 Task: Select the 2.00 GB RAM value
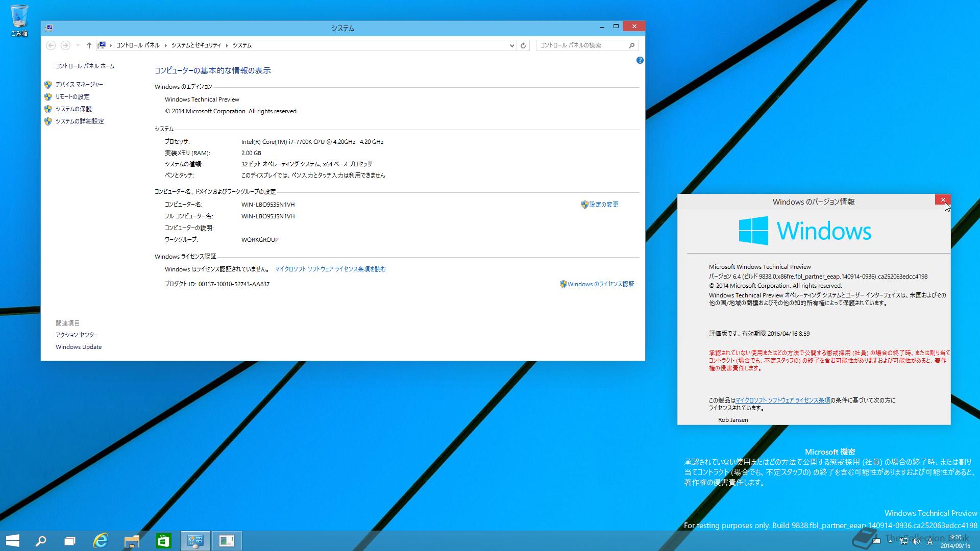click(251, 153)
